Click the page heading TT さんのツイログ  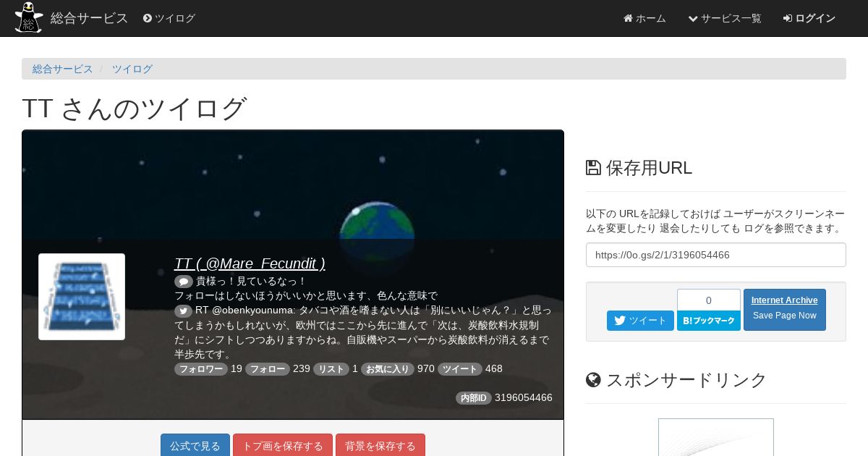[135, 109]
